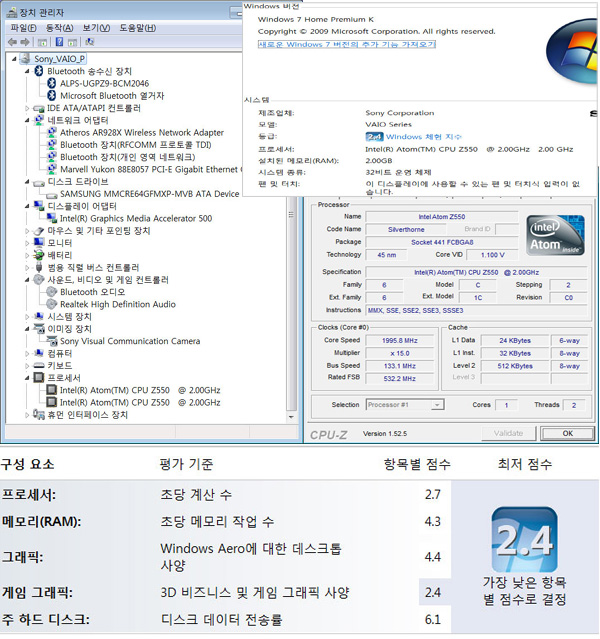Open the 파일(F) menu

24,28
